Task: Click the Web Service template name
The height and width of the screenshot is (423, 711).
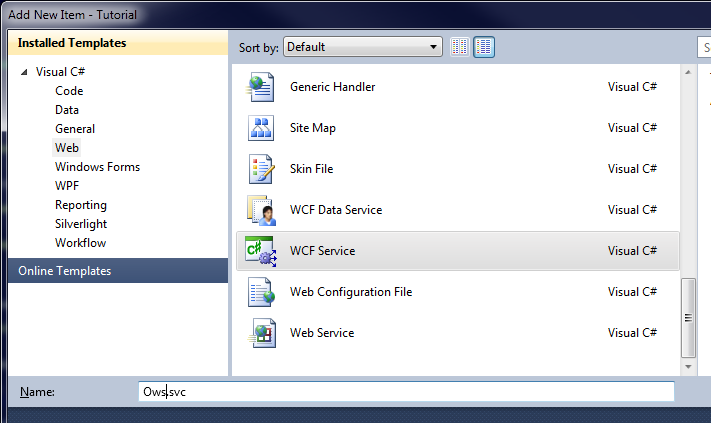Action: click(322, 333)
